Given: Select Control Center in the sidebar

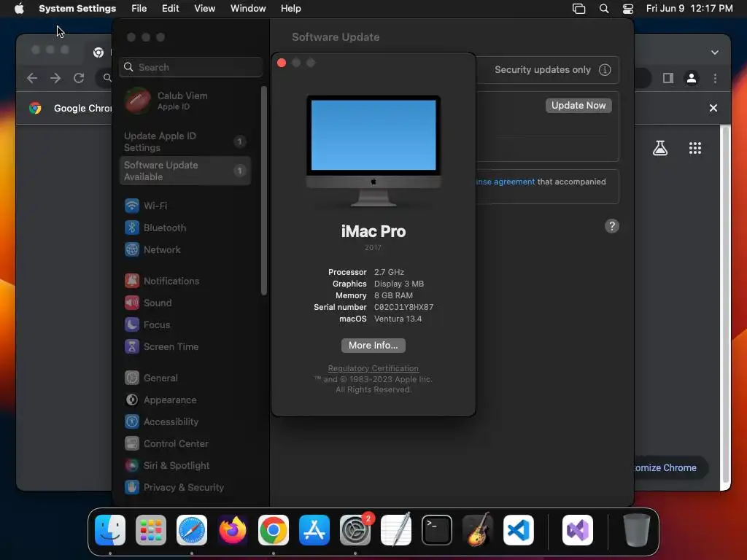Looking at the screenshot, I should coord(185,444).
